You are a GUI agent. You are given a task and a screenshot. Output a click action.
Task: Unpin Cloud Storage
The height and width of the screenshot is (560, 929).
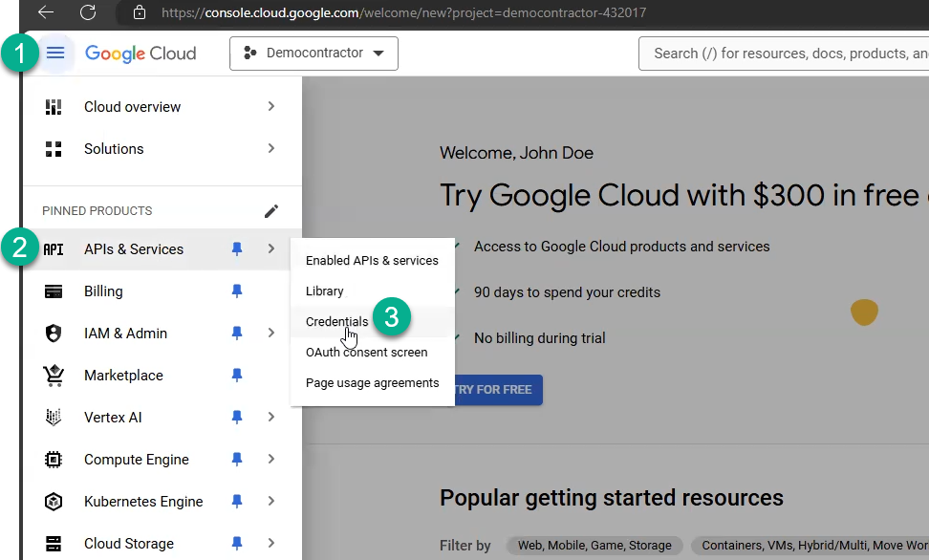[237, 543]
